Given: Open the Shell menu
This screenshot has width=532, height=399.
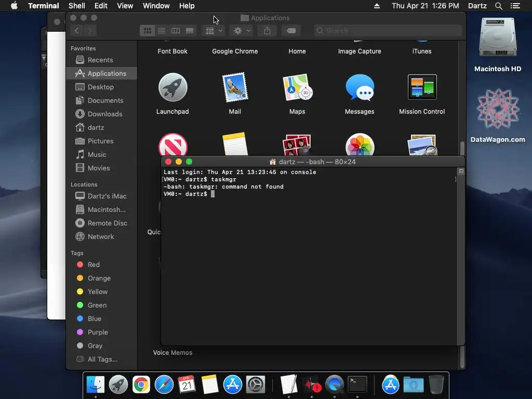Looking at the screenshot, I should click(77, 6).
